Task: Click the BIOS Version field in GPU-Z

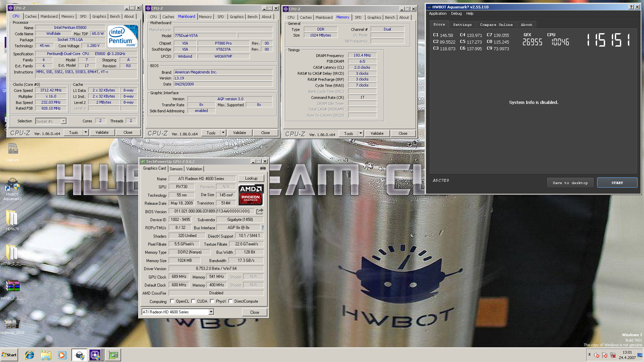Action: click(x=212, y=211)
